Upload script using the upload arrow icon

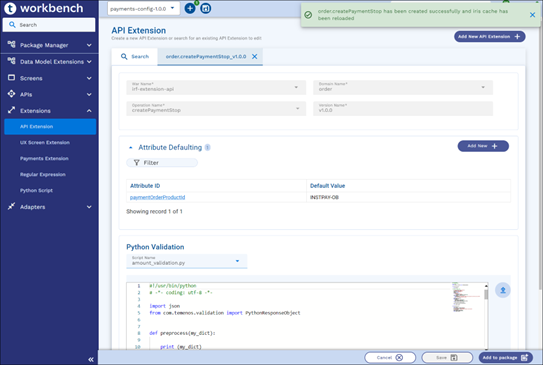[502, 290]
